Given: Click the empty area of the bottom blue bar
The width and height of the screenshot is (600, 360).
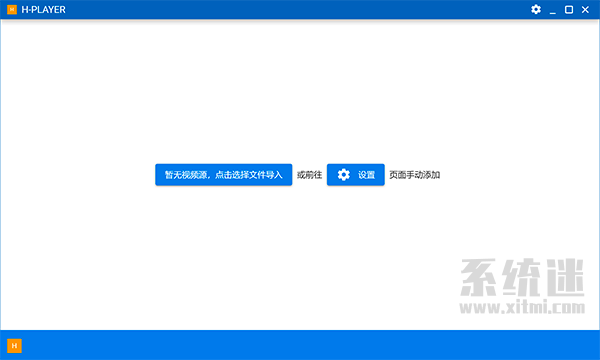Looking at the screenshot, I should tap(306, 345).
